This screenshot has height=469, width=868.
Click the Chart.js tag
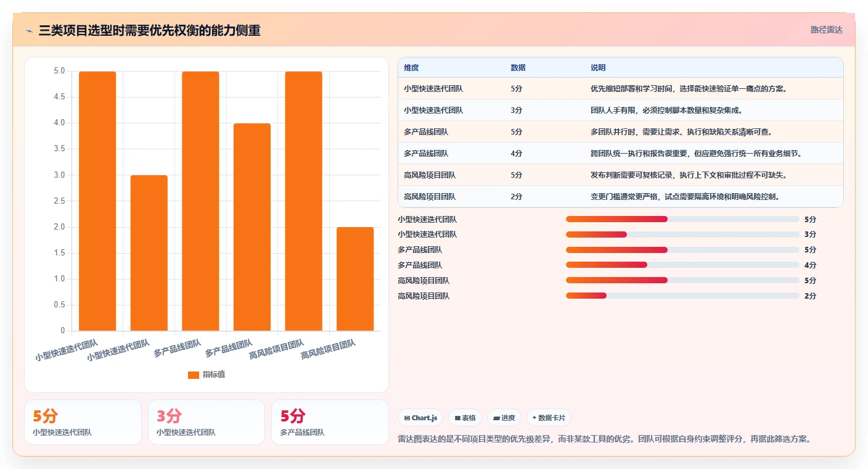click(x=420, y=418)
